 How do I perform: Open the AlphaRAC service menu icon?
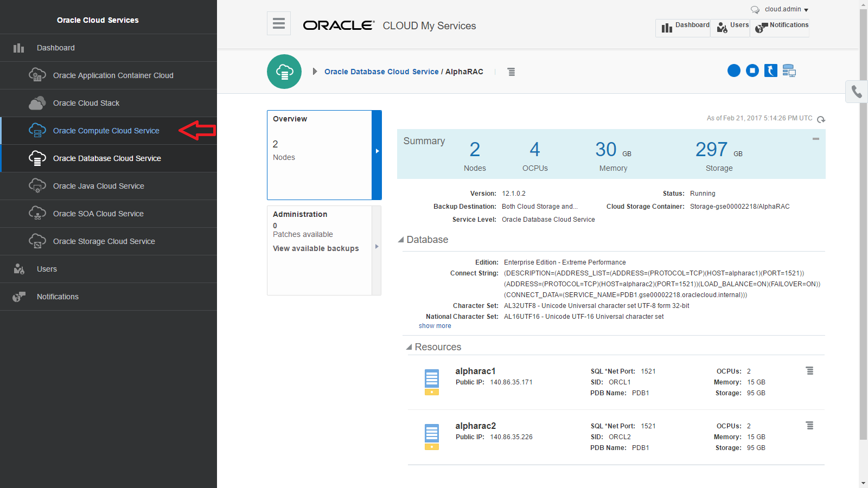click(511, 72)
